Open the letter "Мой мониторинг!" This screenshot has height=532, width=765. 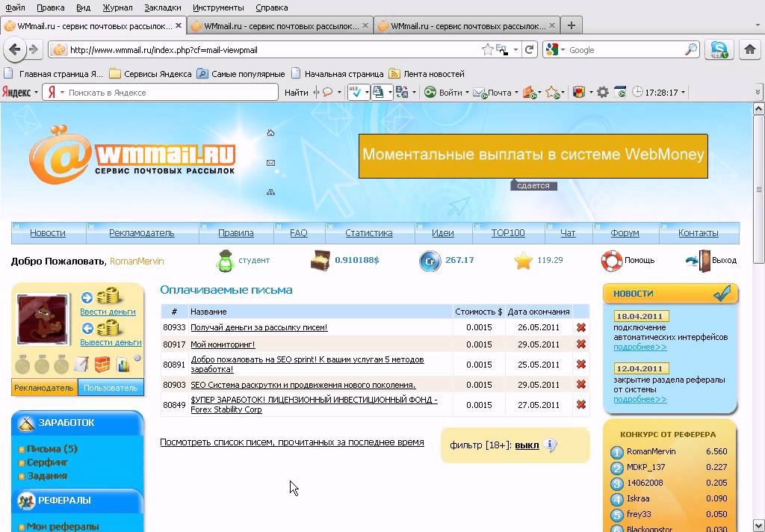(223, 344)
